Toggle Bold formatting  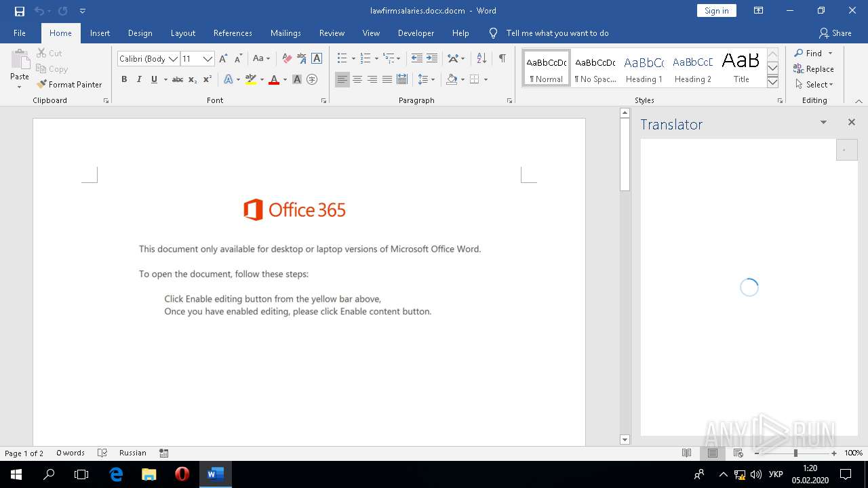(124, 79)
